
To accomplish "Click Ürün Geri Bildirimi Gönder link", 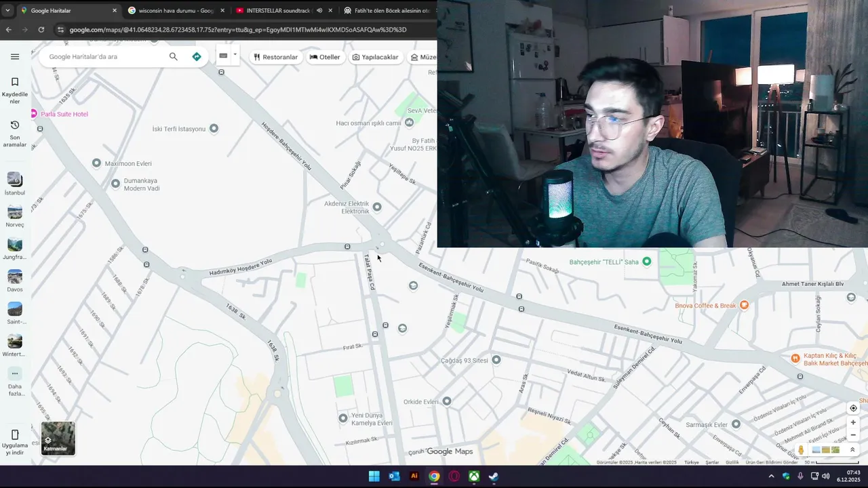I will (x=772, y=462).
